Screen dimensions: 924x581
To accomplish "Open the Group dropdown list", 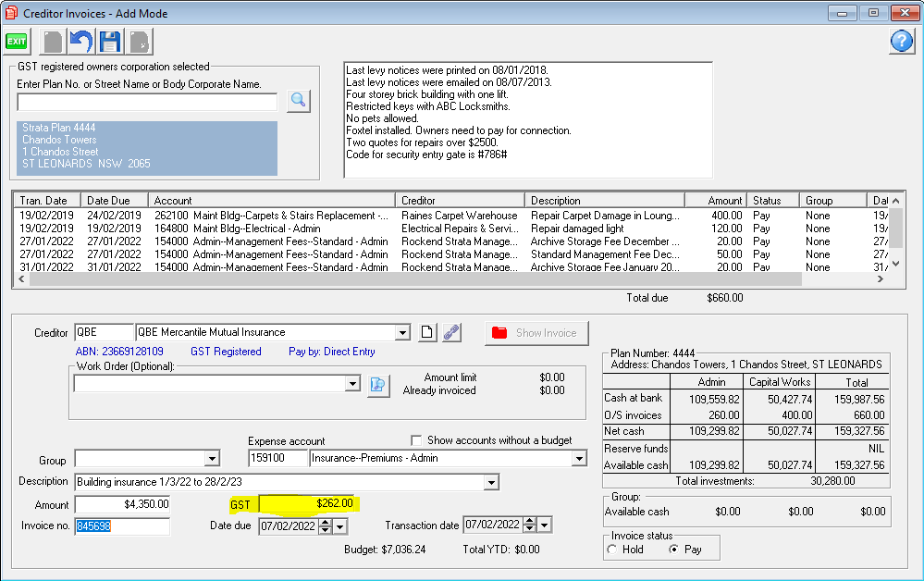I will tap(212, 459).
